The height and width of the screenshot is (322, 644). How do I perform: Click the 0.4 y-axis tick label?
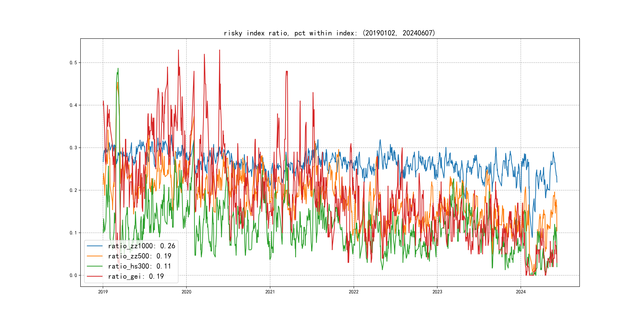(73, 105)
